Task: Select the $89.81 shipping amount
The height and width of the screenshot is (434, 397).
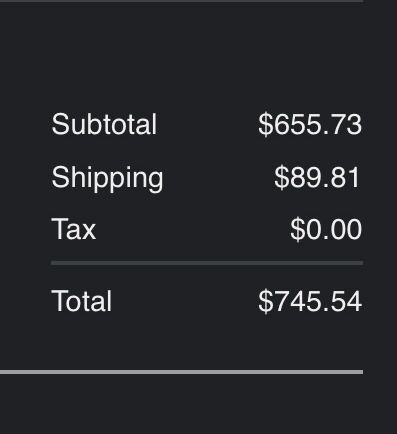Action: (x=317, y=177)
